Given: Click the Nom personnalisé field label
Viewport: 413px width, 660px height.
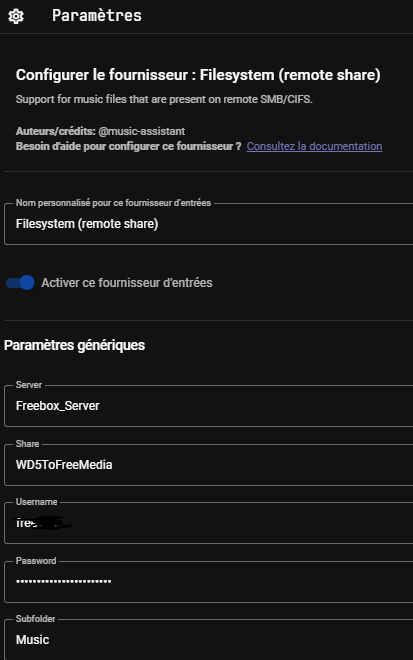Looking at the screenshot, I should tap(113, 203).
